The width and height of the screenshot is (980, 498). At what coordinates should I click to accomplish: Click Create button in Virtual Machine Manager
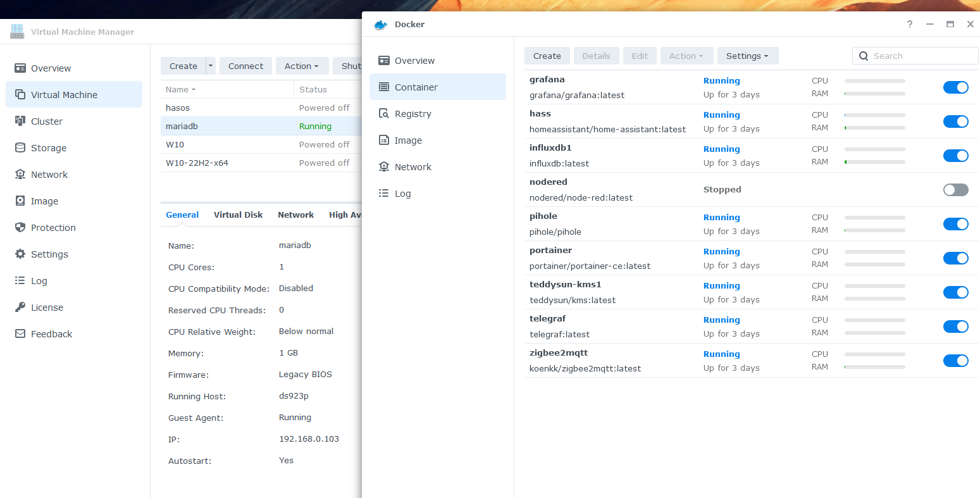coord(183,66)
